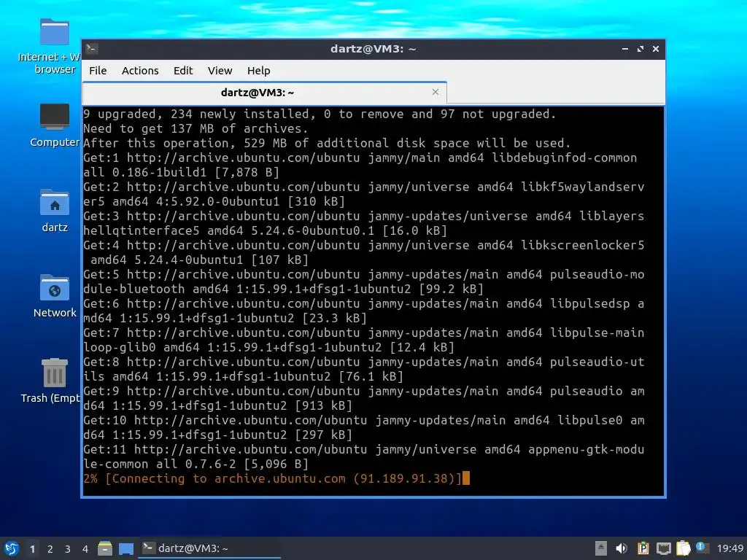Click the blue show desktop icon in taskbar
Viewport: 747px width, 560px height.
tap(126, 549)
